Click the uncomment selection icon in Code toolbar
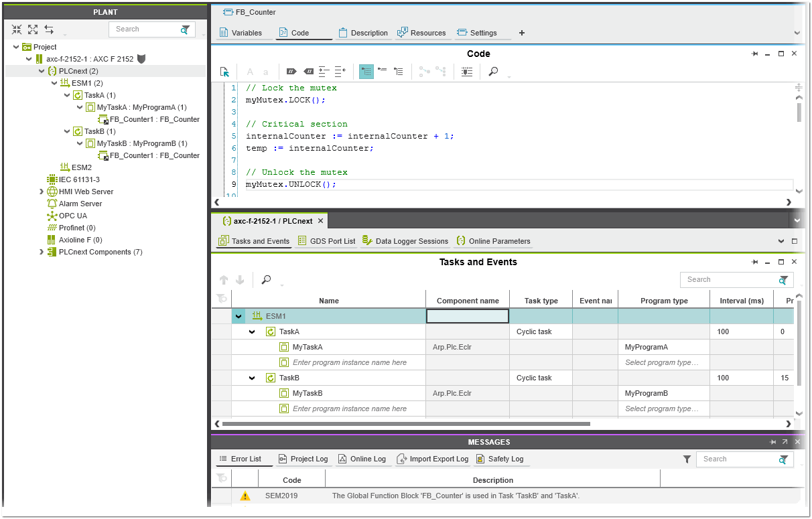Viewport: 812px width, 519px height. 308,72
